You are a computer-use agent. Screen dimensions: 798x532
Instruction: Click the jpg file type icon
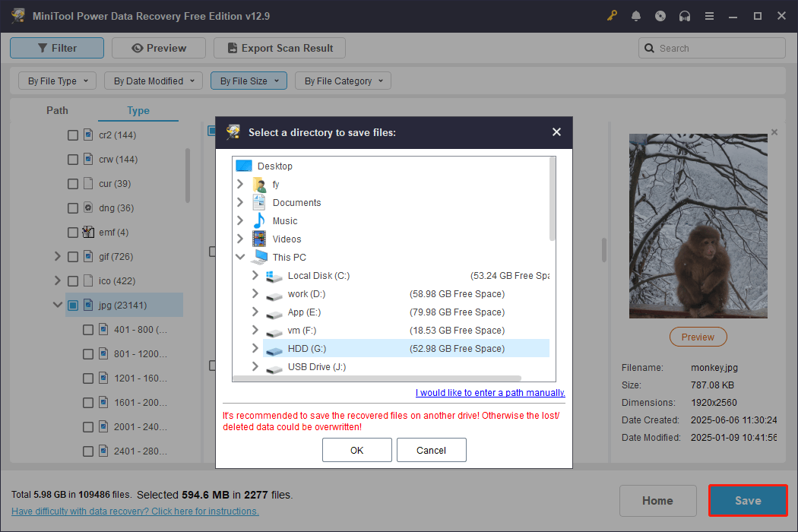click(x=88, y=305)
